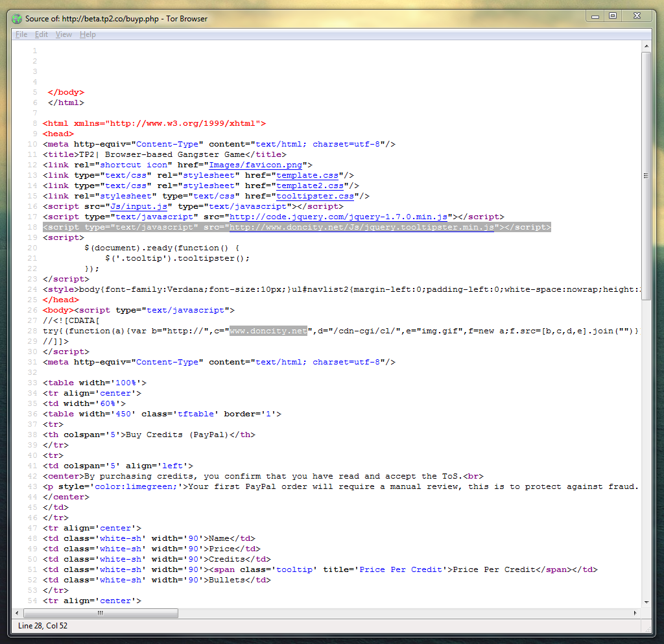Click the <table width='100%'> line
Image resolution: width=664 pixels, height=644 pixels.
click(x=95, y=383)
